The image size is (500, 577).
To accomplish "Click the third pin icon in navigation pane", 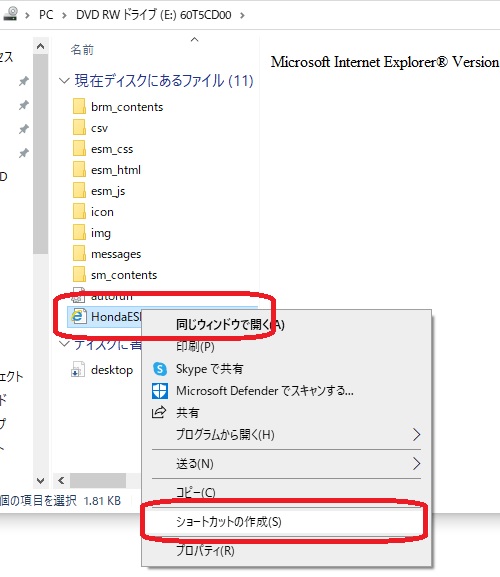I will coord(24,129).
